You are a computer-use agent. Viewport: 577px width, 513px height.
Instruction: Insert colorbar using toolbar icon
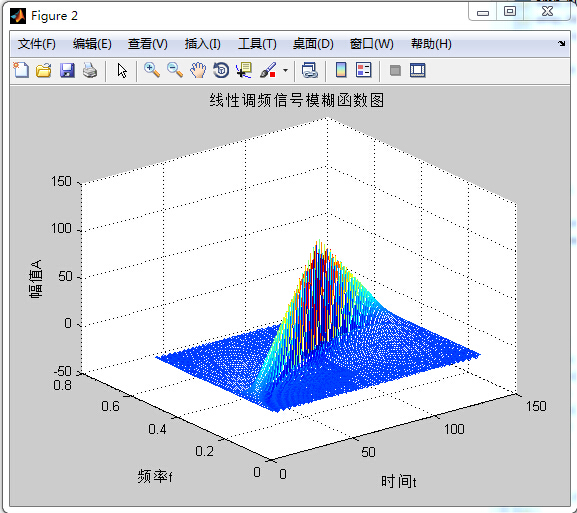tap(341, 70)
